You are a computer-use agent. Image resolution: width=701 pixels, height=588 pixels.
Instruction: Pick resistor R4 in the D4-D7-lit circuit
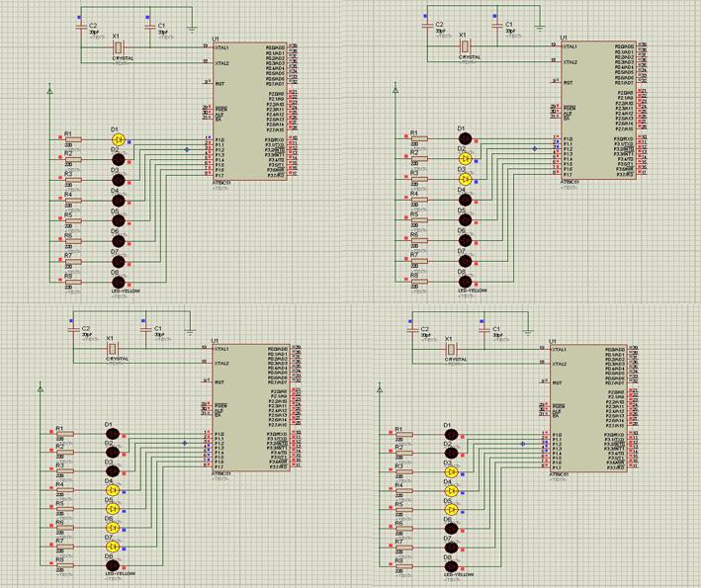[x=65, y=490]
